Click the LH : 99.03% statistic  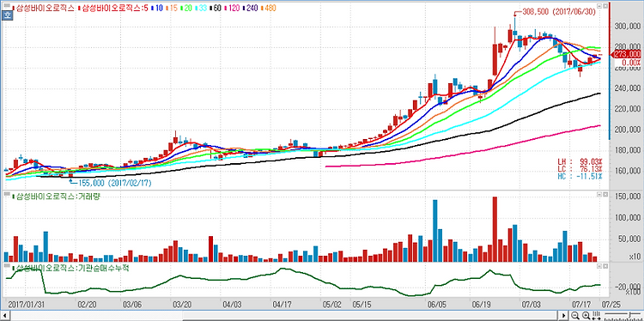click(580, 160)
